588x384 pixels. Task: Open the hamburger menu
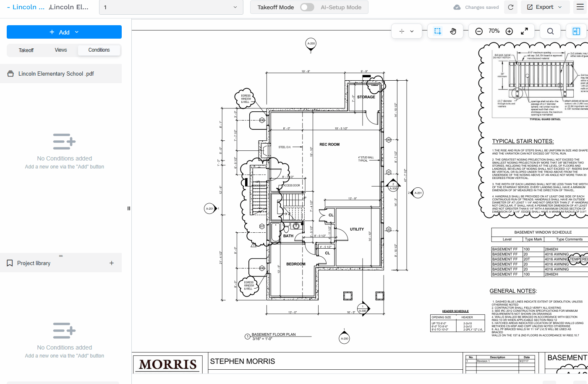[580, 7]
